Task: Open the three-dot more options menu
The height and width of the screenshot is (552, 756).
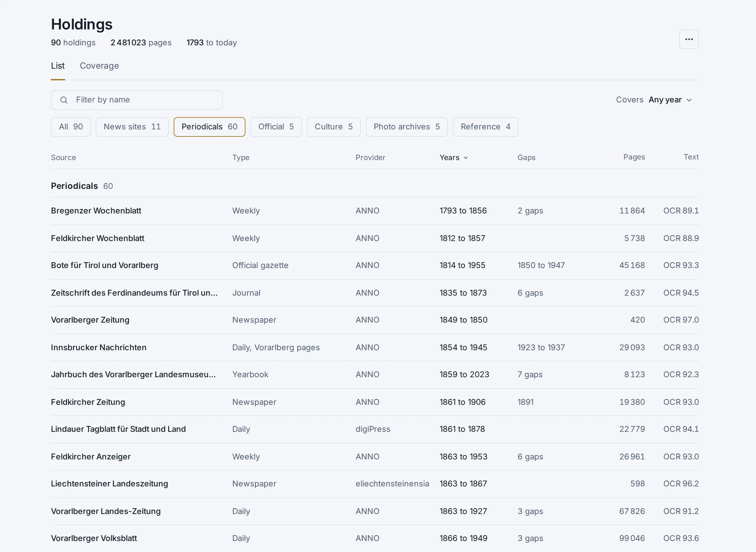Action: click(x=689, y=39)
